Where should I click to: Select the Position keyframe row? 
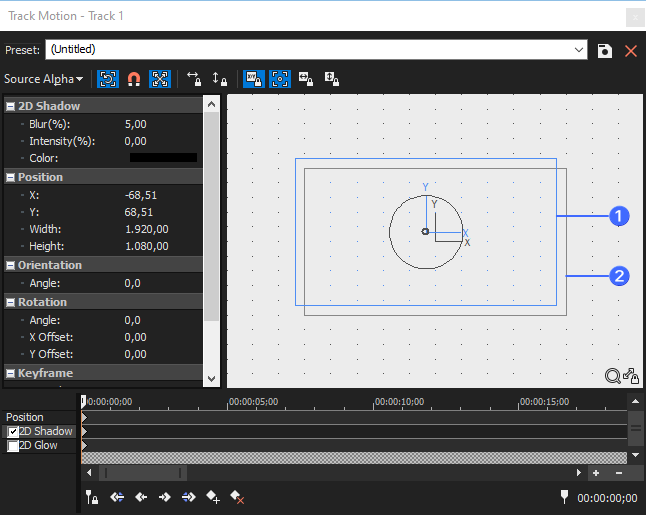click(25, 417)
